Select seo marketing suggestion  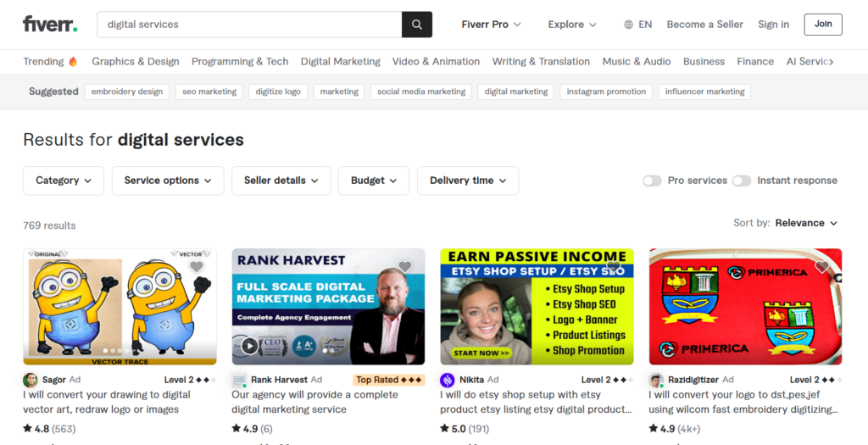(209, 92)
